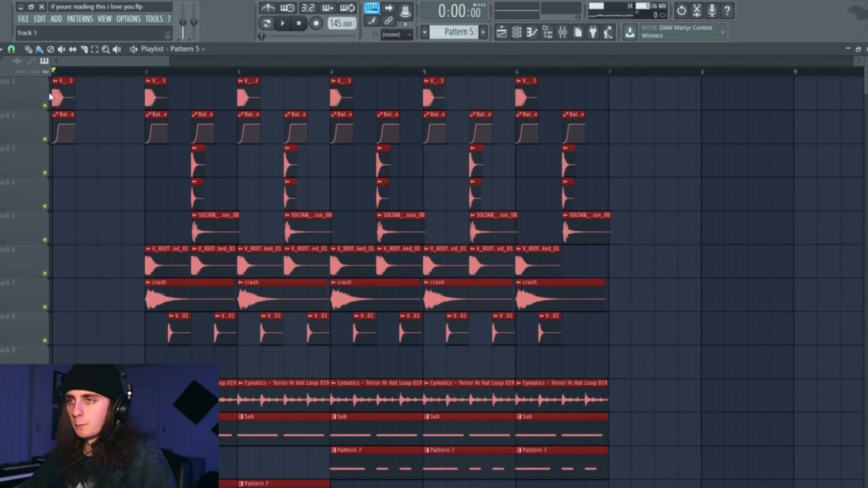This screenshot has height=488, width=868.
Task: Open the PATTERNS menu
Action: coord(80,19)
